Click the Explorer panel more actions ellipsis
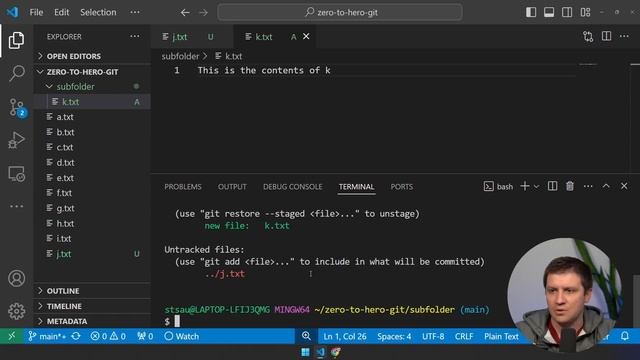 135,36
